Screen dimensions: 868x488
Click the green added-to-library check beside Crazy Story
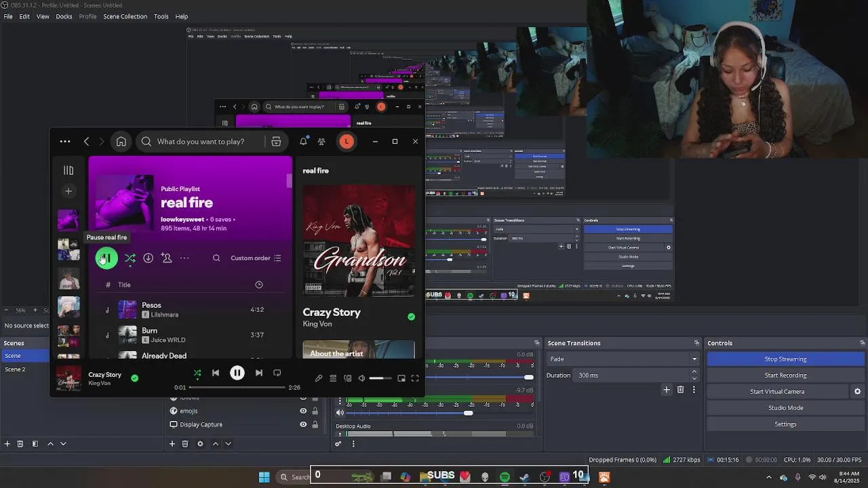pyautogui.click(x=411, y=317)
